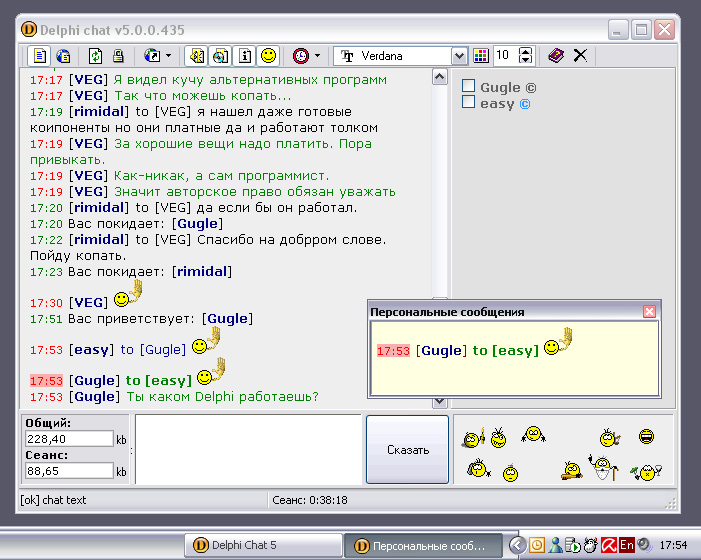Click the 'Сеанс: 0:38:18' status bar entry
This screenshot has width=701, height=560.
pyautogui.click(x=310, y=500)
